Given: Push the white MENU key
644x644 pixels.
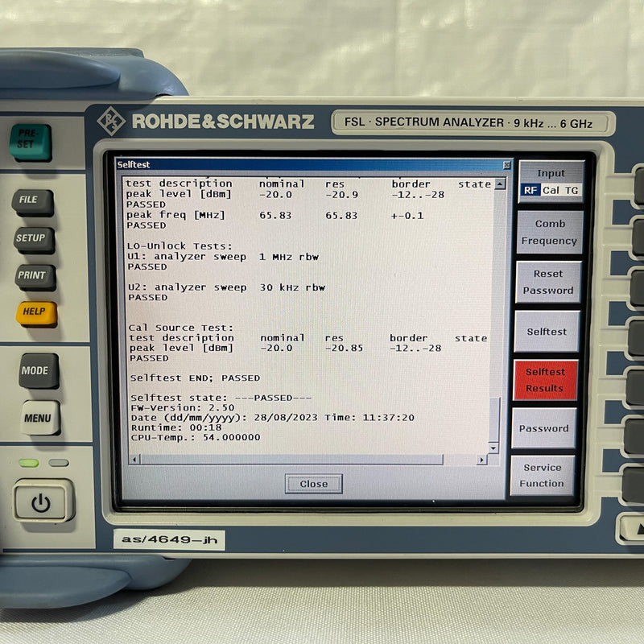Looking at the screenshot, I should click(x=40, y=418).
